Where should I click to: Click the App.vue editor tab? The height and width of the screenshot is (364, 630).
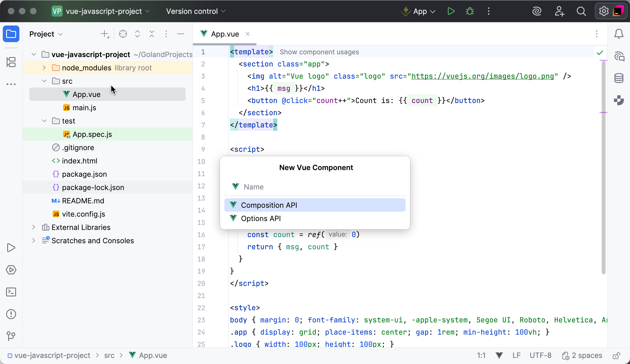tap(224, 34)
